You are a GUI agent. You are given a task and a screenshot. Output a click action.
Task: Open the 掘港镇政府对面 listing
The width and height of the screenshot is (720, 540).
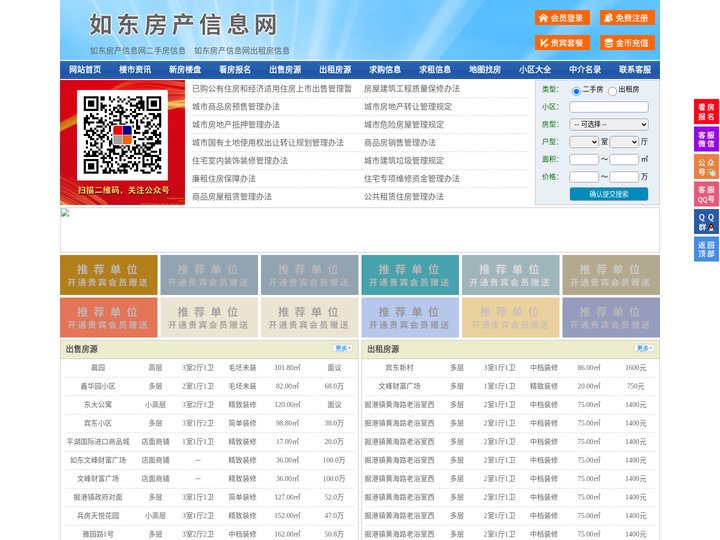tap(98, 497)
